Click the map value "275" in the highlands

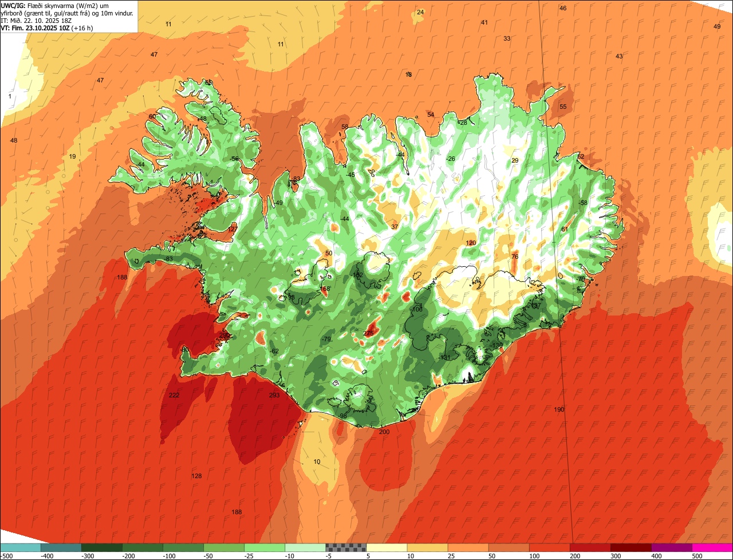[369, 333]
